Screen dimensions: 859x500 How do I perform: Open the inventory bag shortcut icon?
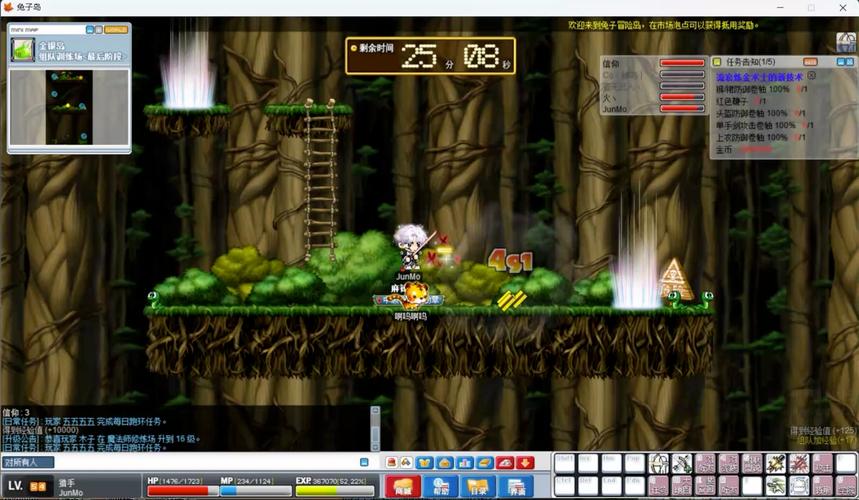(x=444, y=463)
